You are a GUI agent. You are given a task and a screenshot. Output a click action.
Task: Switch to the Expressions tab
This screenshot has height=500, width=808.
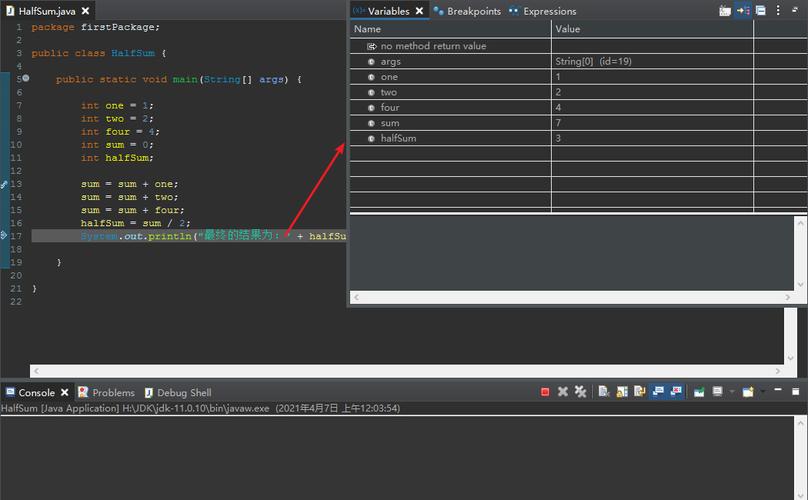tap(543, 11)
